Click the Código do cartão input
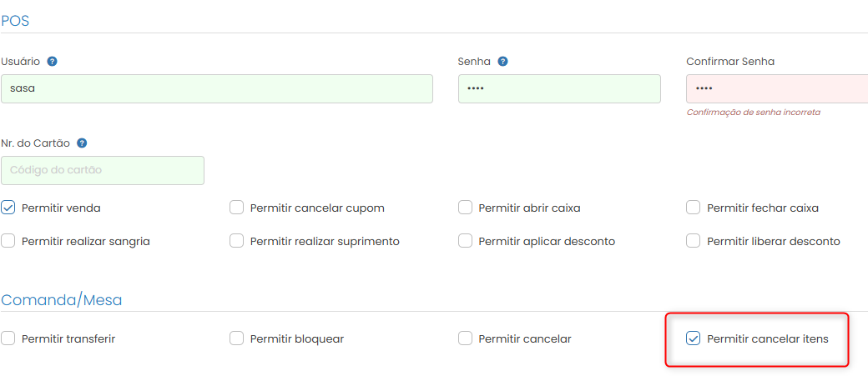The width and height of the screenshot is (868, 376). pos(103,170)
